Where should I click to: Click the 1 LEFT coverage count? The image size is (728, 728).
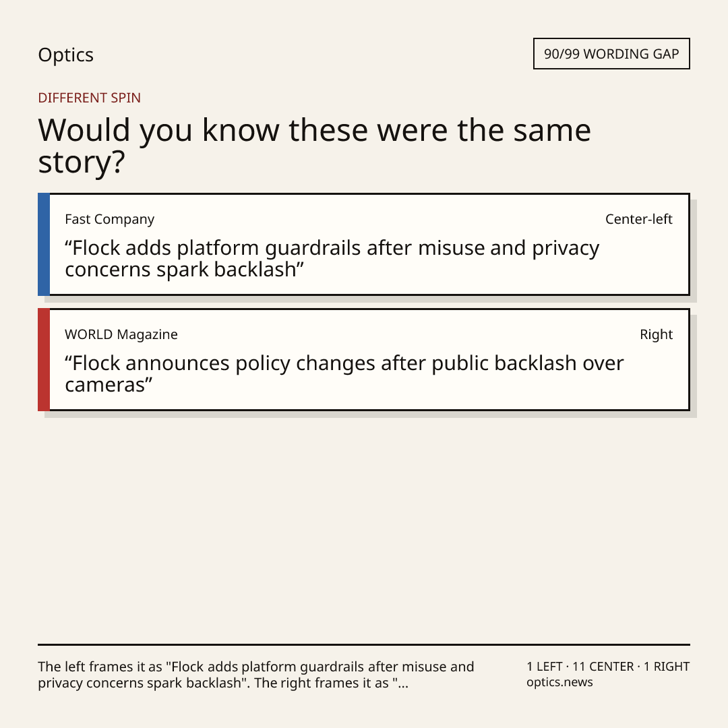tap(544, 667)
